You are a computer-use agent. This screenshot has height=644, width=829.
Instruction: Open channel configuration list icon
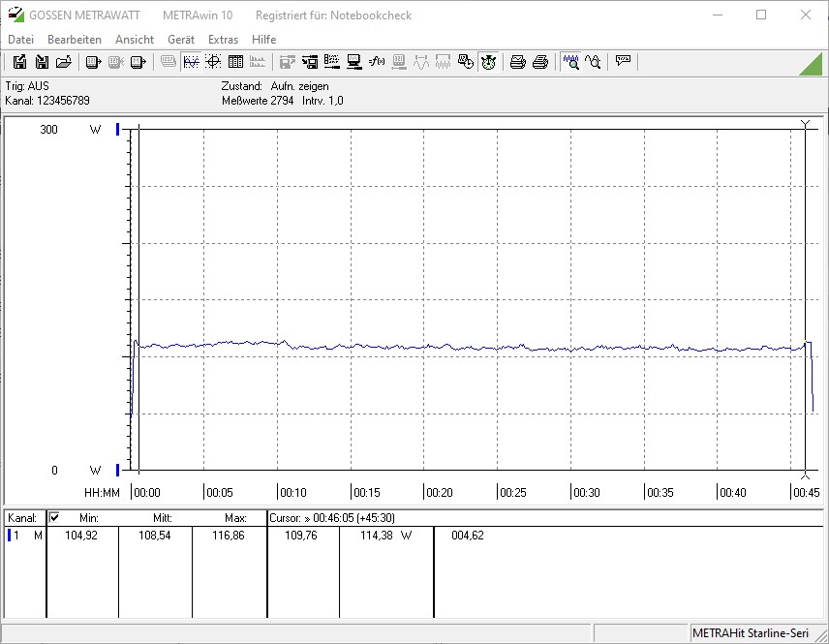(x=332, y=62)
